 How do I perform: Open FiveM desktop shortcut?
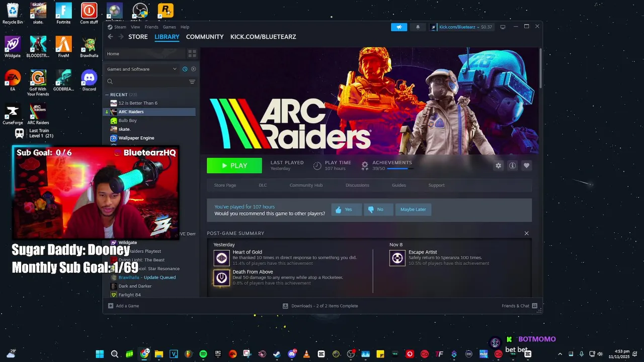[x=63, y=47]
